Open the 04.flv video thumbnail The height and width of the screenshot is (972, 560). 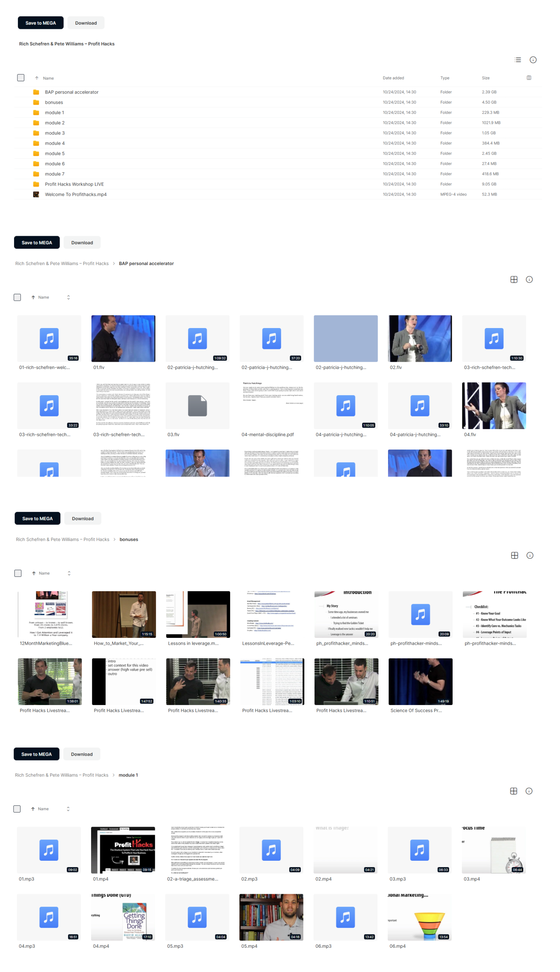(x=494, y=406)
